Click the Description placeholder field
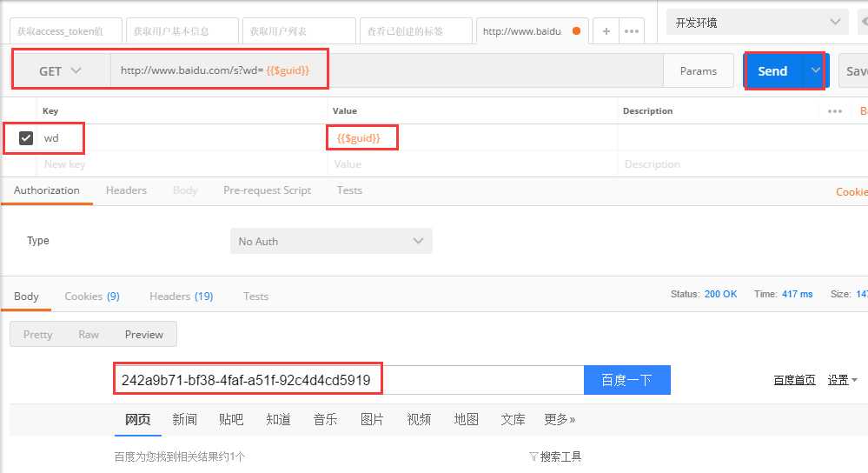868x473 pixels. click(x=742, y=164)
